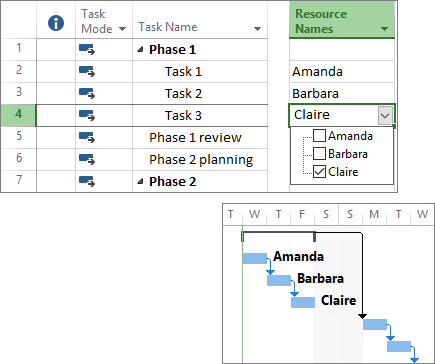Screen dimensions: 435x364
Task: Select row header number 4
Action: click(18, 115)
